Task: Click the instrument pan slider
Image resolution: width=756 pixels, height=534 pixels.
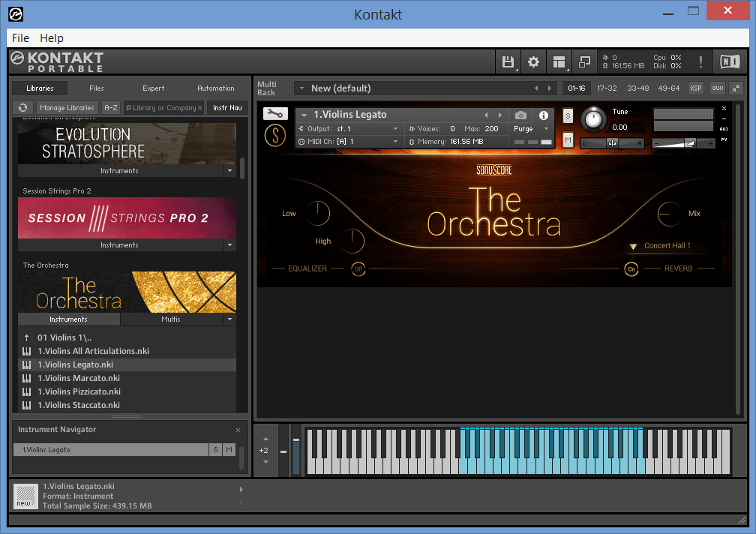Action: coord(612,143)
